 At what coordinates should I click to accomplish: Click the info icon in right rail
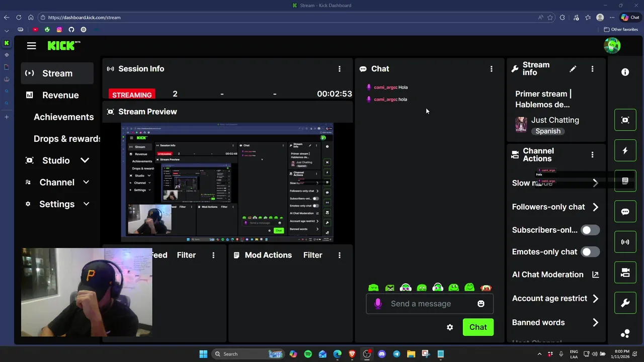625,72
